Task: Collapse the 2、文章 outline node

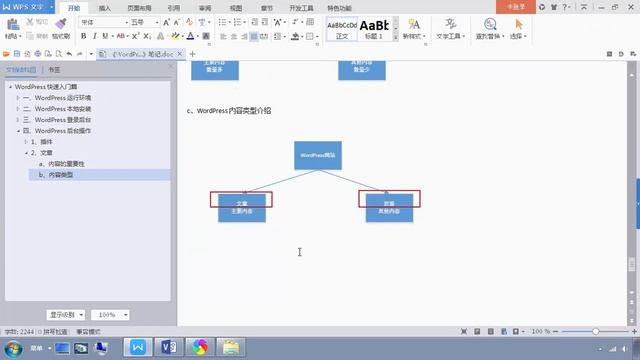Action: (x=26, y=153)
